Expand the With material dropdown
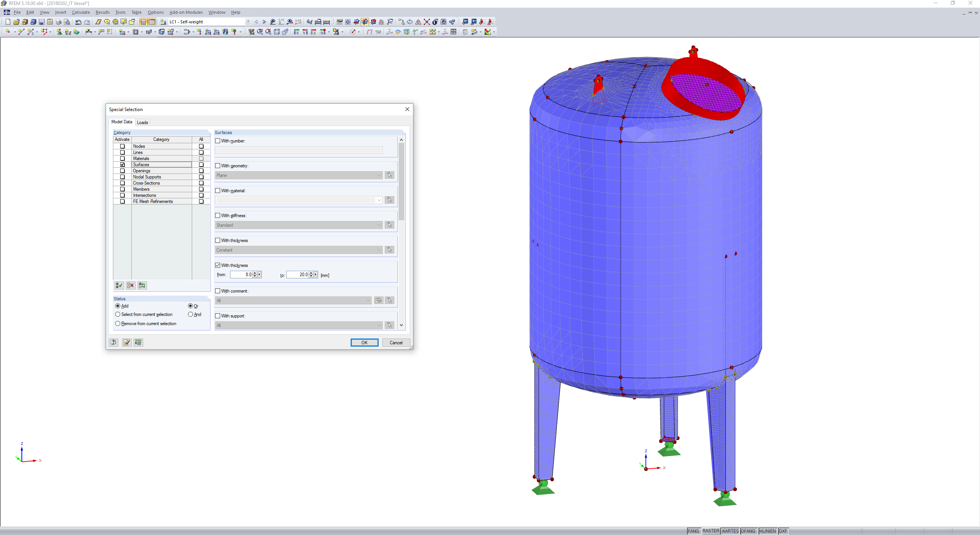980x535 pixels. [379, 200]
